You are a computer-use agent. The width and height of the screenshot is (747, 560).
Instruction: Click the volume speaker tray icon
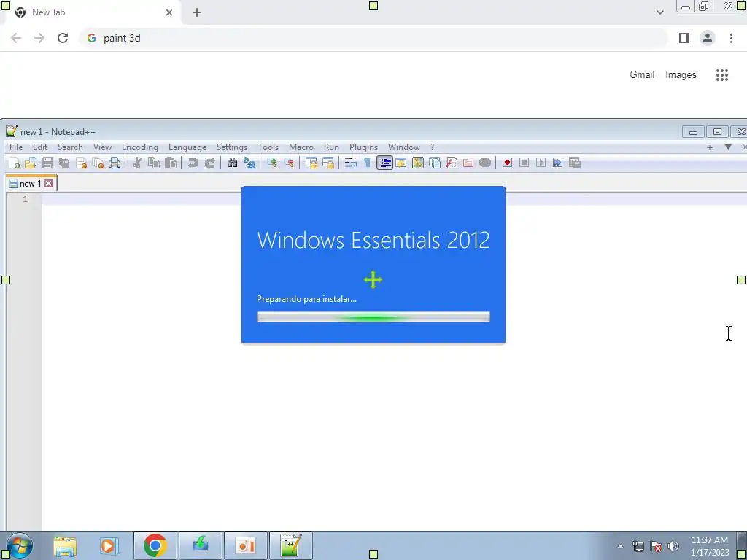[673, 546]
